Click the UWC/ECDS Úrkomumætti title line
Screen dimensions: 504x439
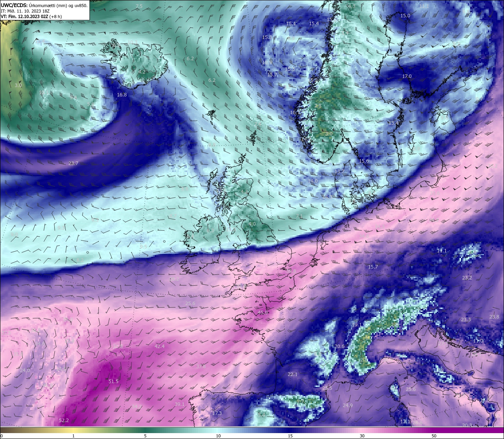coord(44,6)
